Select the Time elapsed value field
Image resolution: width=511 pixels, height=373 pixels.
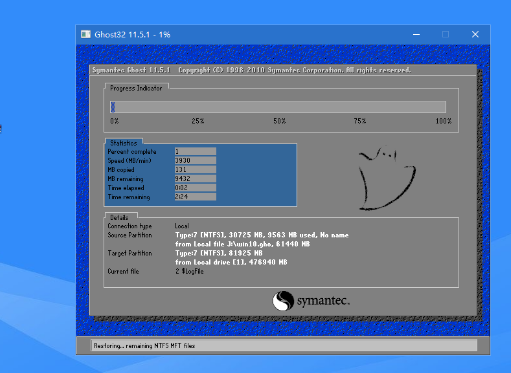[x=195, y=188]
